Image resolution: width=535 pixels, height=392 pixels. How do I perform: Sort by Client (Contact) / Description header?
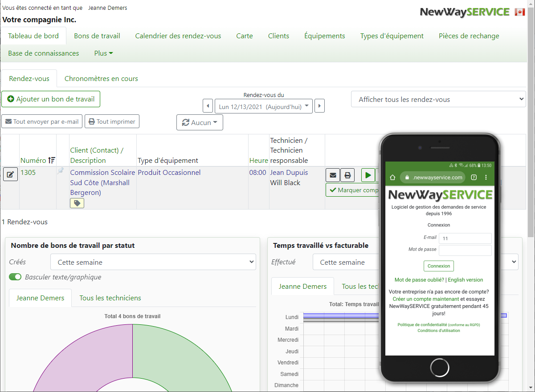coord(97,155)
